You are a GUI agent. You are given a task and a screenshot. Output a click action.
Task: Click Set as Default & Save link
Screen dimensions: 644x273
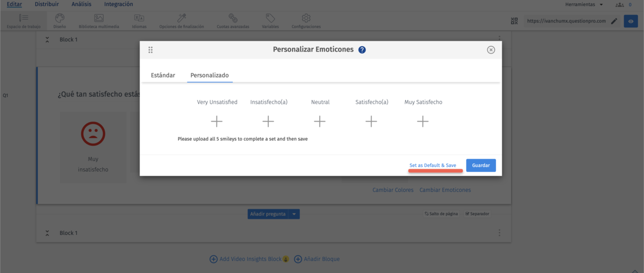tap(433, 166)
